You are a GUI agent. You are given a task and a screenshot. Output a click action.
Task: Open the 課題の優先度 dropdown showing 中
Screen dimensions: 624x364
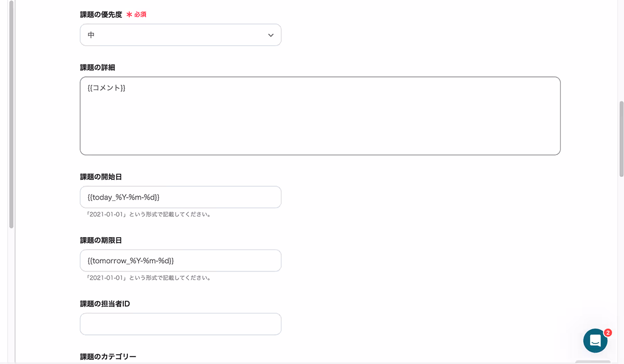point(180,35)
